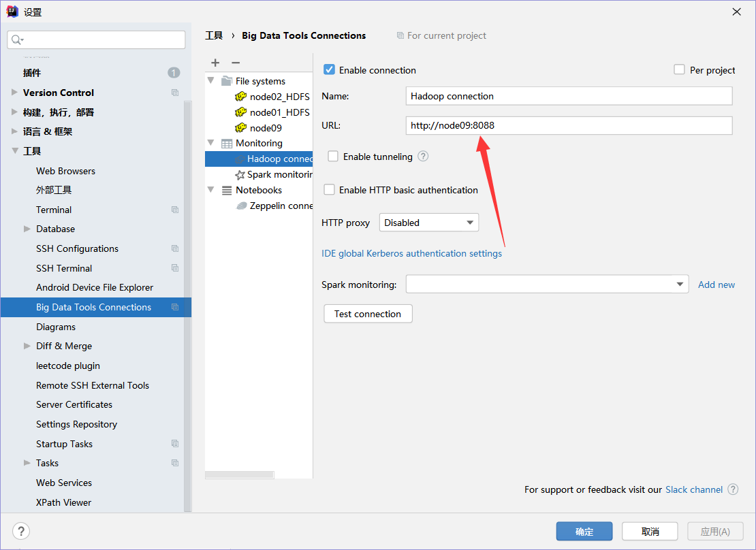The height and width of the screenshot is (550, 756).
Task: Click the minus icon to remove connection
Action: 235,63
